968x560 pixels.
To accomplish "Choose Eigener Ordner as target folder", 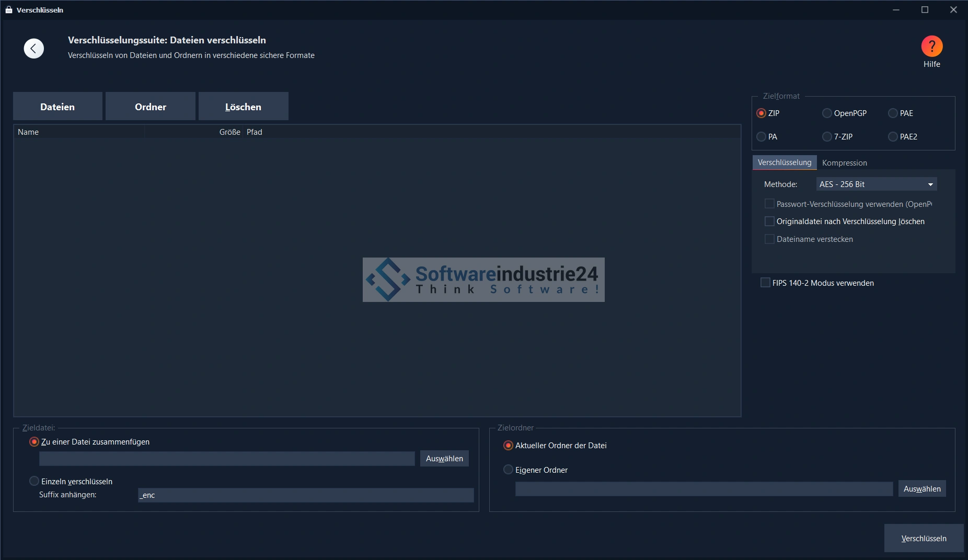I will click(508, 470).
